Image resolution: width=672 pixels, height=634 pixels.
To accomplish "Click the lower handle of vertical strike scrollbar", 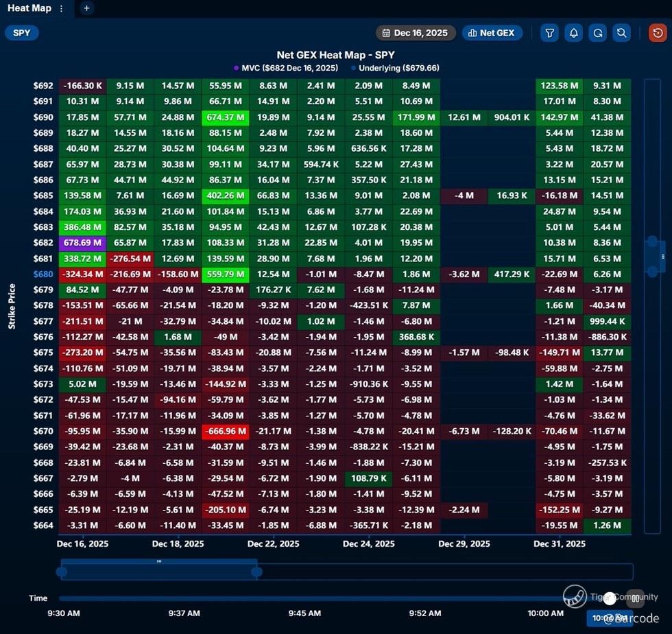I will (652, 272).
